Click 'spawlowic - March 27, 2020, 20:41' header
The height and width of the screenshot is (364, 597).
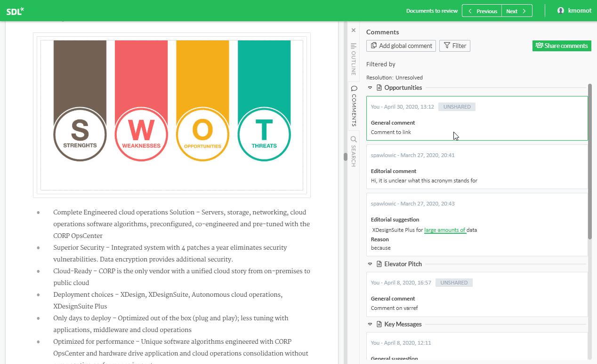(413, 155)
